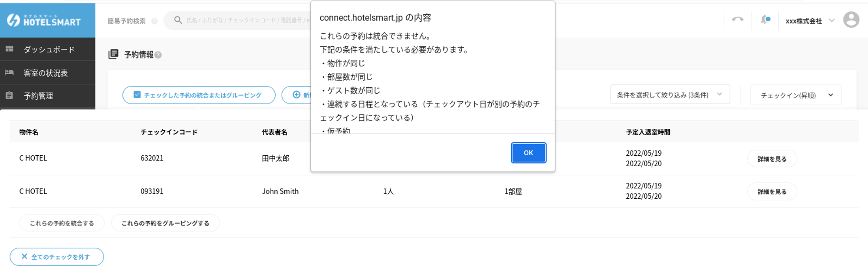Click the HOTELSMART logo

44,20
